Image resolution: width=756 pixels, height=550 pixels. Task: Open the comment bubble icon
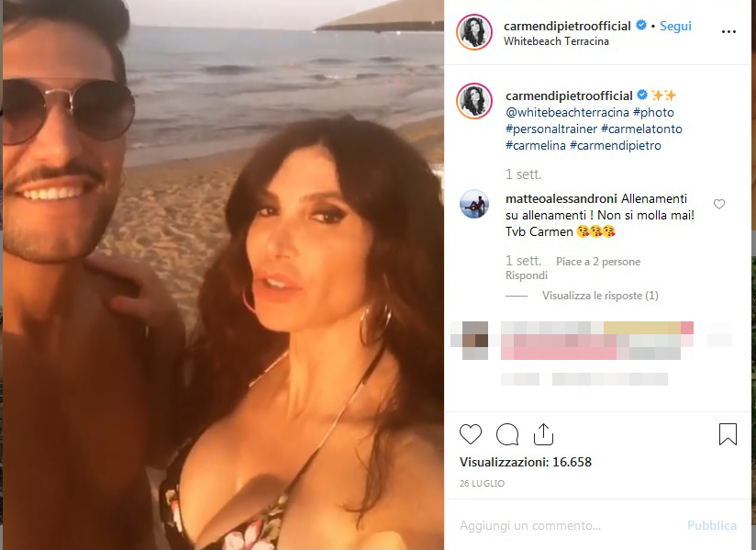coord(507,434)
